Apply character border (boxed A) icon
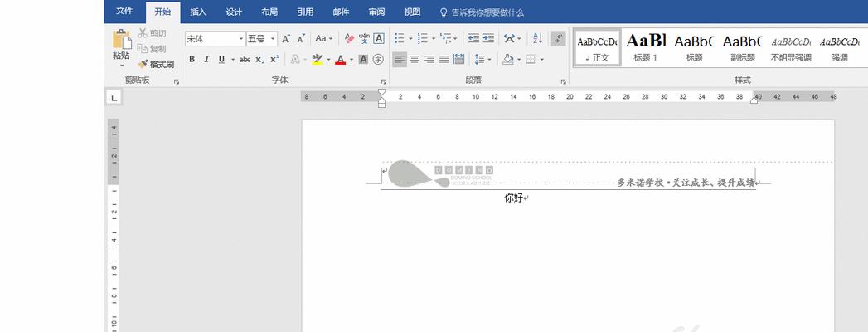 click(x=379, y=39)
